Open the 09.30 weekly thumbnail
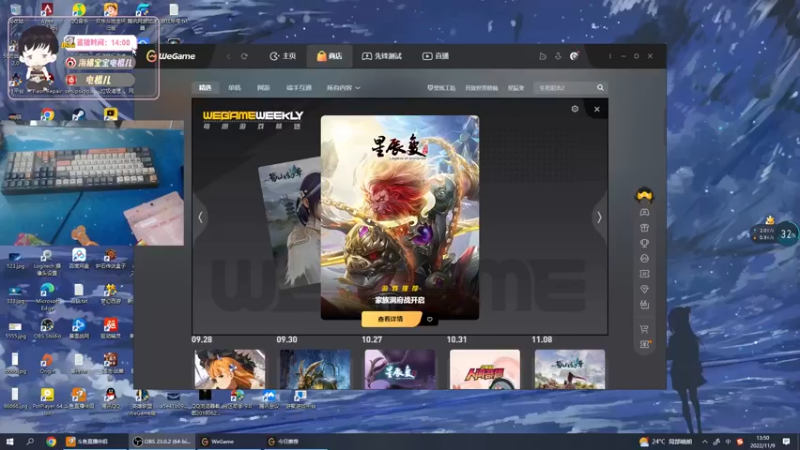The height and width of the screenshot is (450, 800). 315,369
